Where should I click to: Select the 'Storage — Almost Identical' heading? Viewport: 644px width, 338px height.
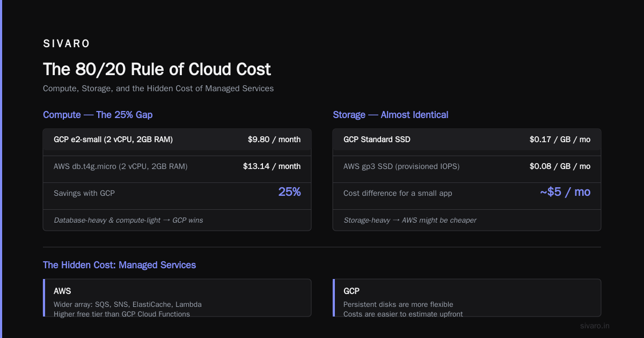coord(390,115)
